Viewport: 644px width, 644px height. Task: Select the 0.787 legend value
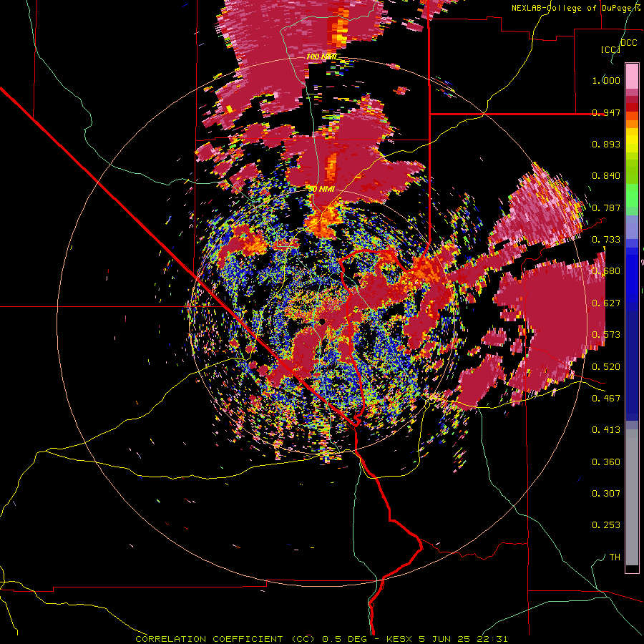pos(606,208)
